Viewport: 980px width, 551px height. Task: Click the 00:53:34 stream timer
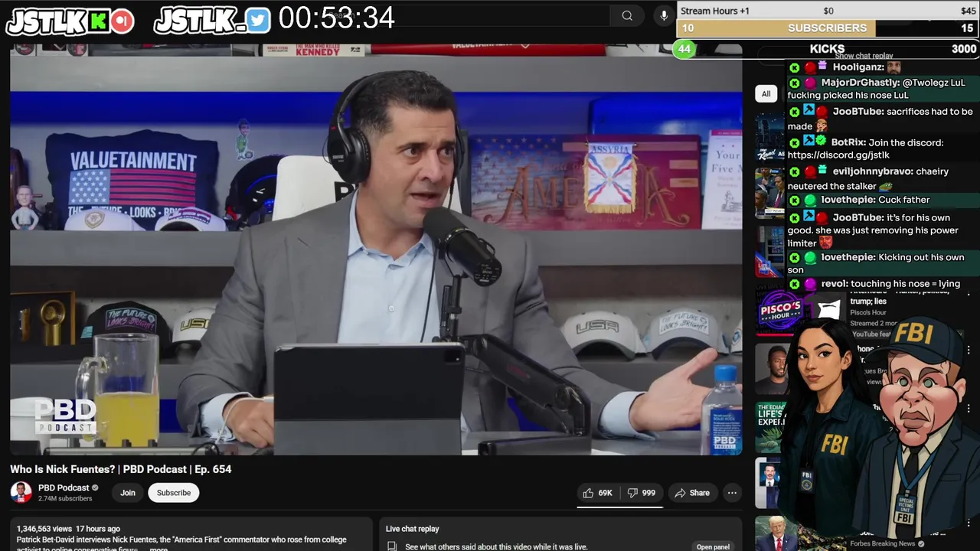coord(336,18)
